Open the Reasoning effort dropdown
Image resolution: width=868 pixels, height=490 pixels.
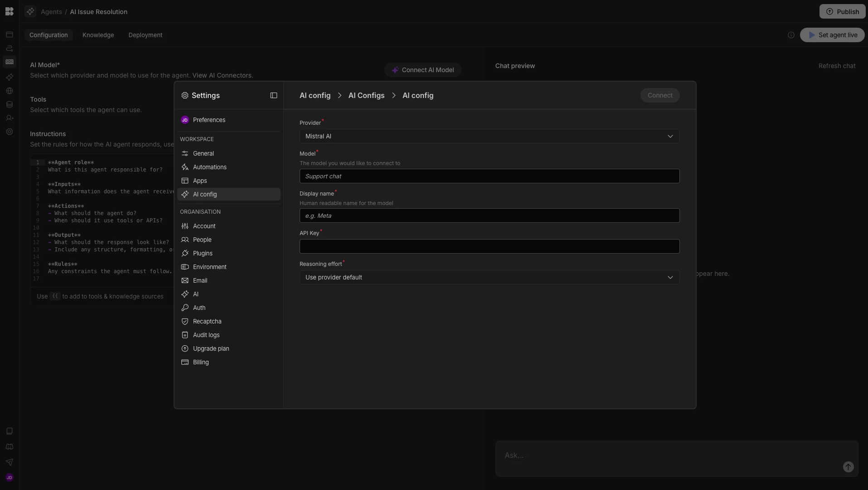click(490, 277)
